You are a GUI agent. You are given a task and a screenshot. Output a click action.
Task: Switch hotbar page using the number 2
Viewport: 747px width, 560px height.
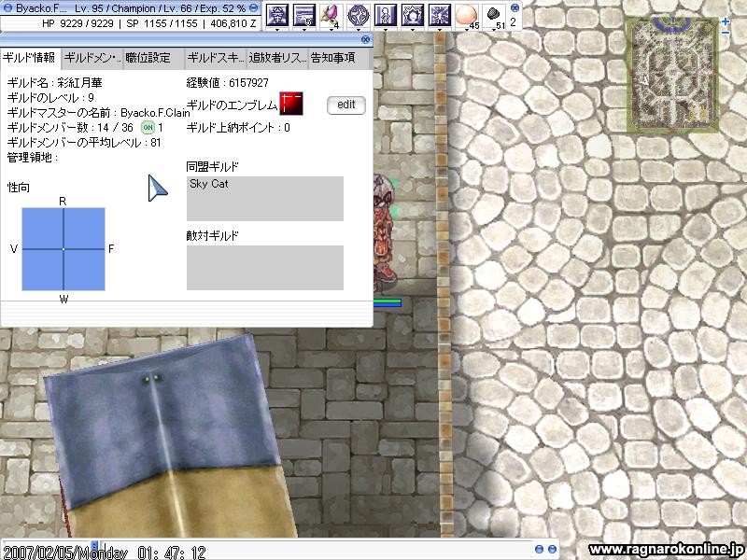[513, 21]
